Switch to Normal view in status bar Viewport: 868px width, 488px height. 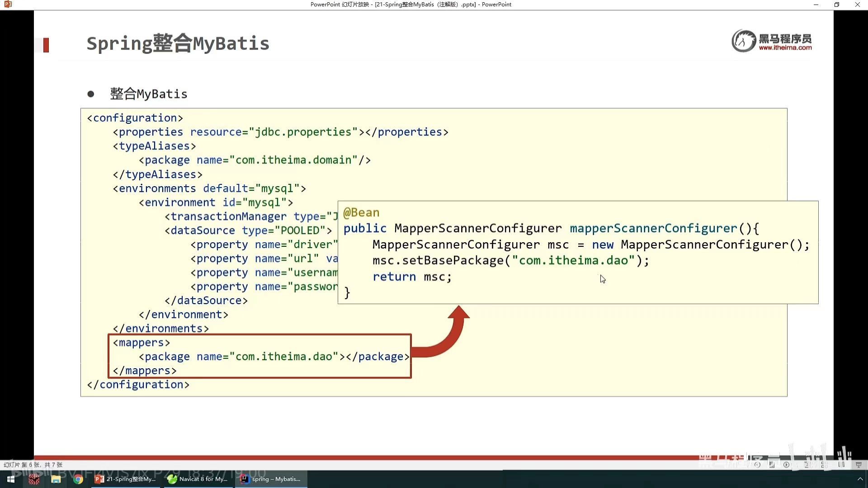807,465
